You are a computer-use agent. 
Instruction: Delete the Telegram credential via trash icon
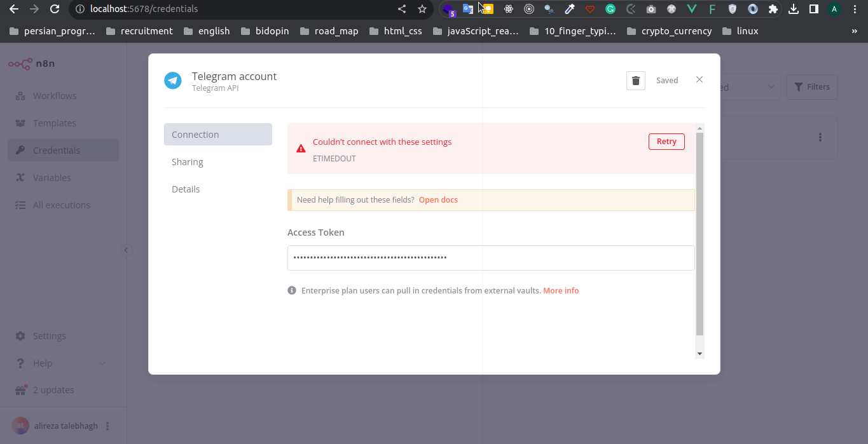tap(635, 81)
